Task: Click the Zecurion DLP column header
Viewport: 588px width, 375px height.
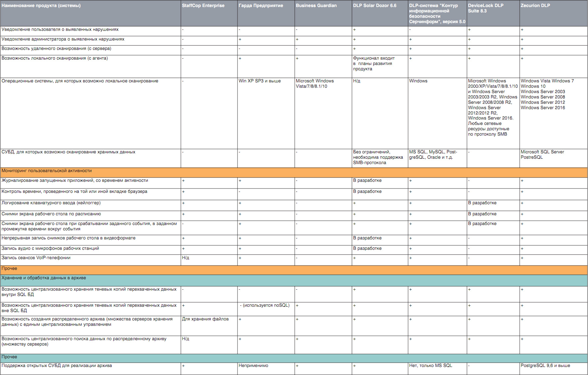Action: coord(553,13)
